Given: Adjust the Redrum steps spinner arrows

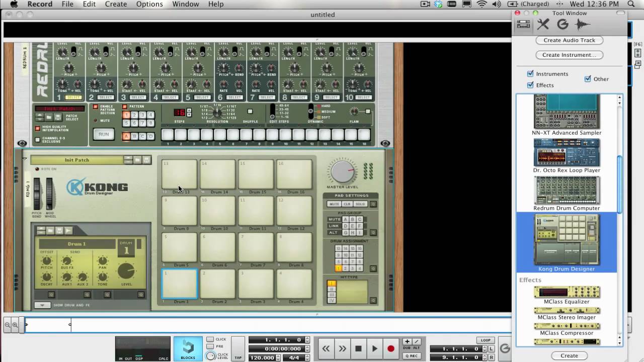Looking at the screenshot, I should (x=189, y=113).
